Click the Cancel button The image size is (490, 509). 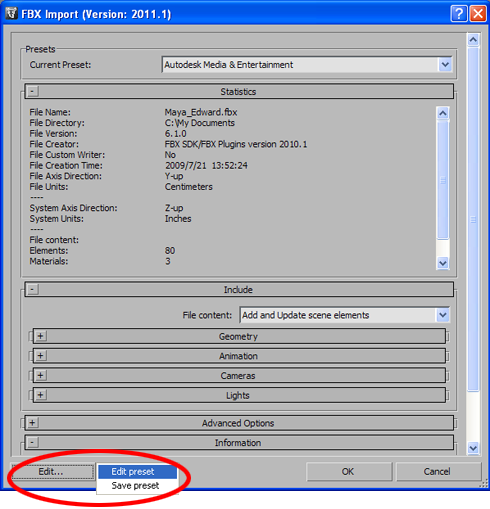pos(438,471)
